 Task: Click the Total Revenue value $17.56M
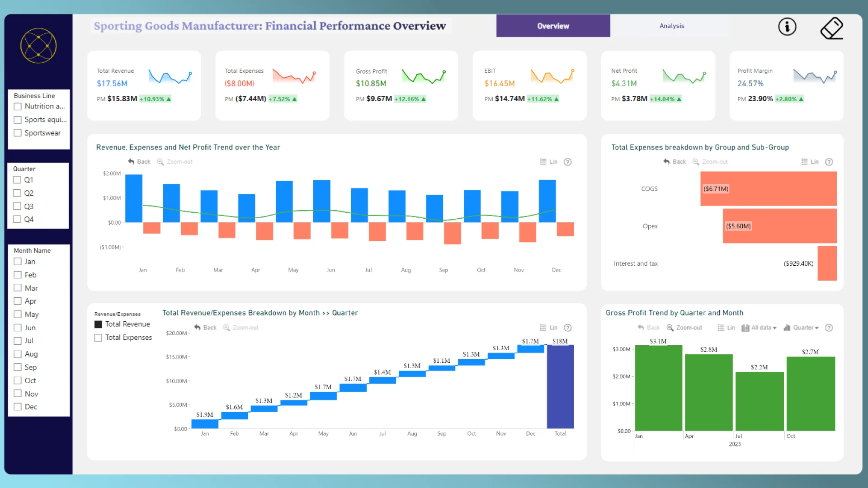click(112, 84)
